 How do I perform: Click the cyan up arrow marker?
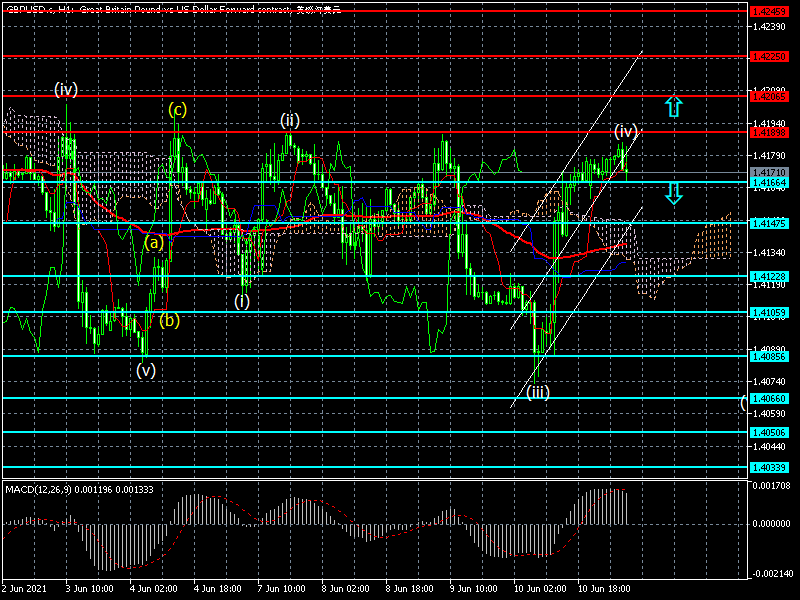click(674, 106)
